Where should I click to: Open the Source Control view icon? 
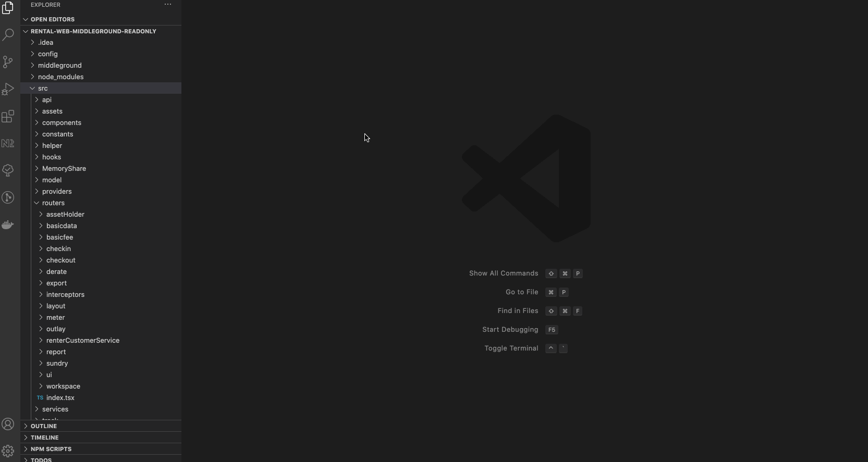click(x=8, y=62)
